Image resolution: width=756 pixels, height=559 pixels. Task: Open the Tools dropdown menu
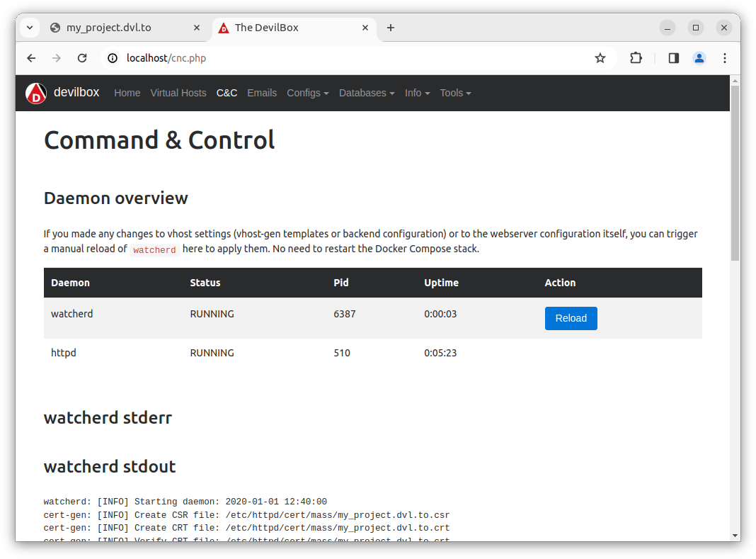point(455,93)
